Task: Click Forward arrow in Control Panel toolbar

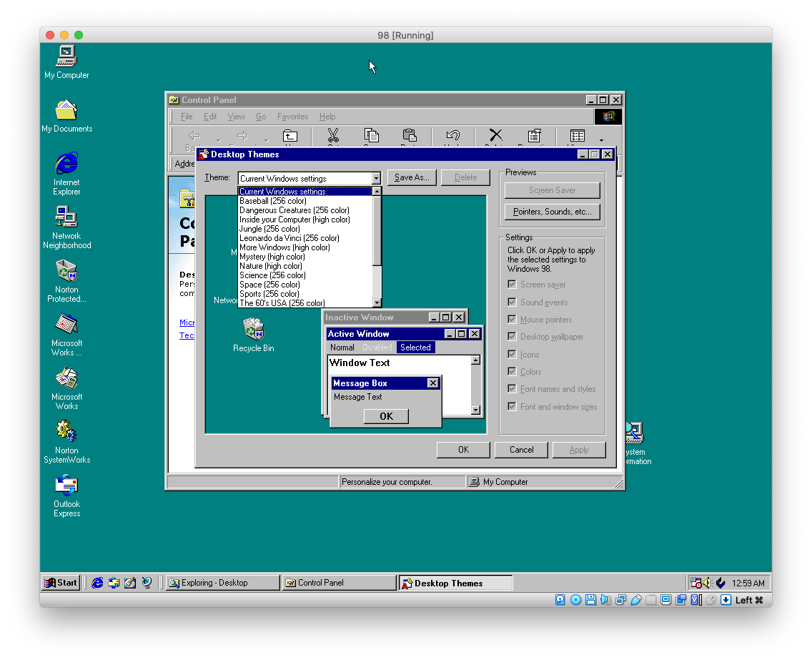Action: (242, 136)
